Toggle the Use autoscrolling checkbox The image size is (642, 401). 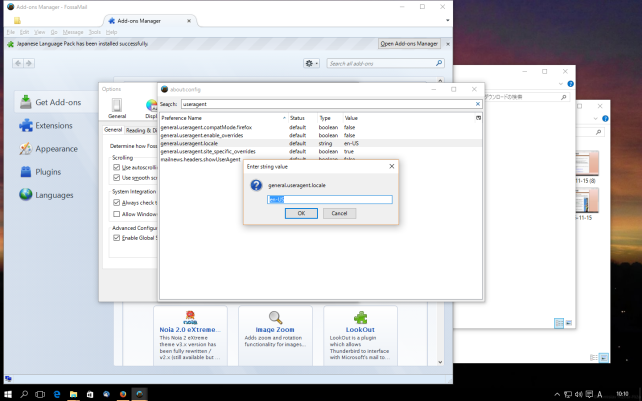tap(117, 167)
